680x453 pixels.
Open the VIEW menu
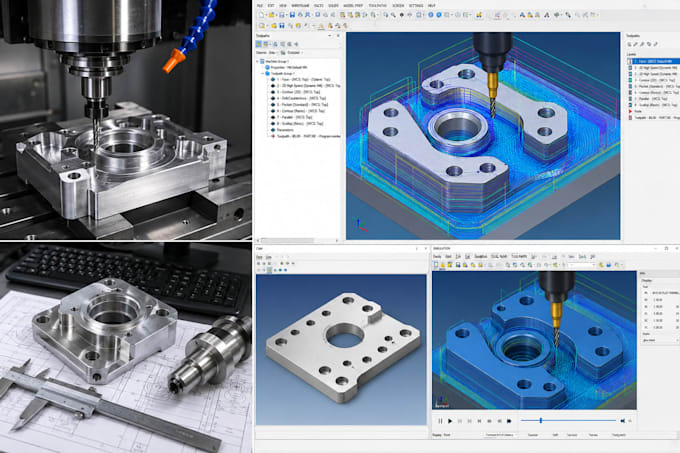pos(283,6)
